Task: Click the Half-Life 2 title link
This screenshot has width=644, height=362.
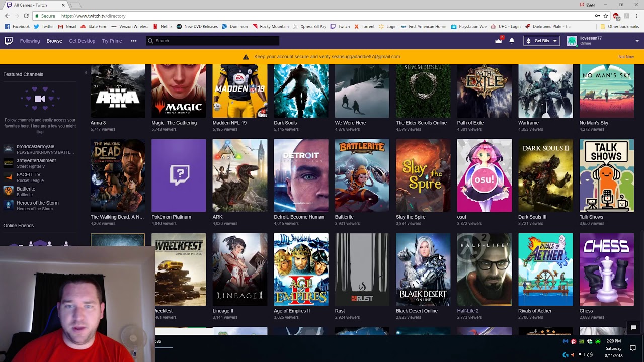Action: (x=467, y=311)
